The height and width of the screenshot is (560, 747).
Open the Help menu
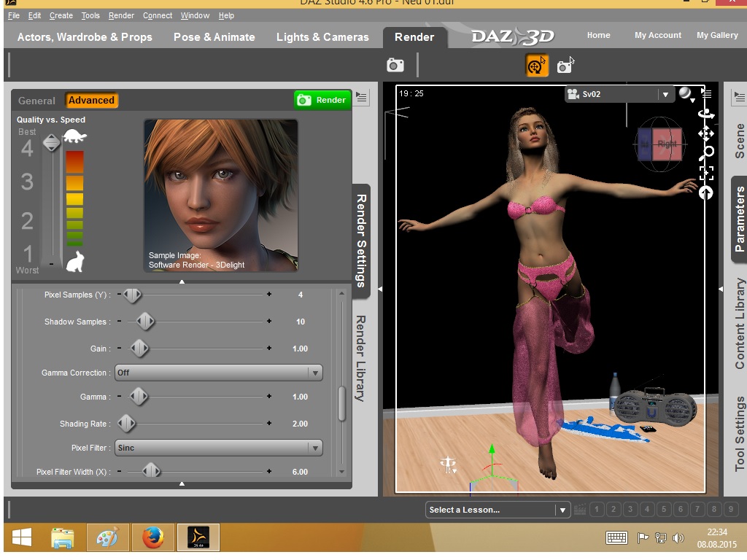tap(226, 16)
